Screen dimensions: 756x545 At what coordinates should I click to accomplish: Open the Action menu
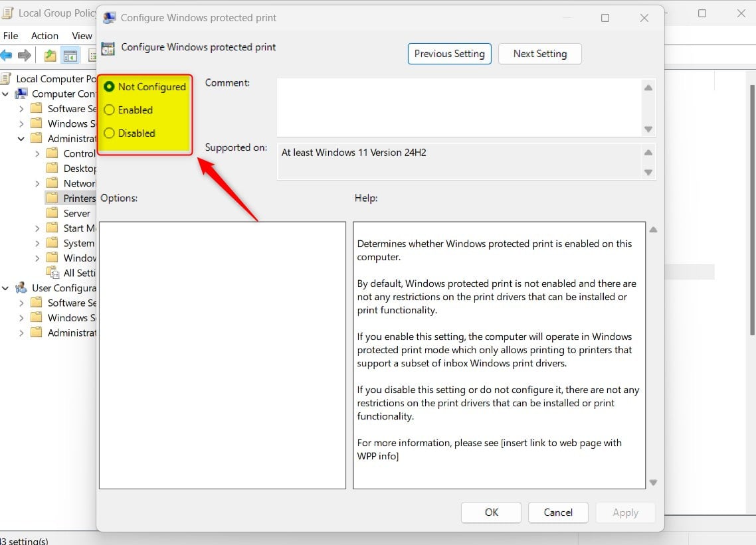coord(45,36)
